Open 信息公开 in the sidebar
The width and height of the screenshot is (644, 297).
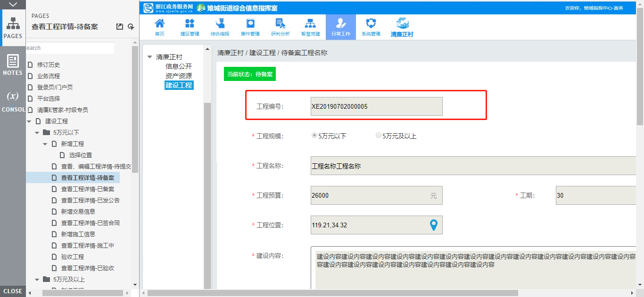179,66
